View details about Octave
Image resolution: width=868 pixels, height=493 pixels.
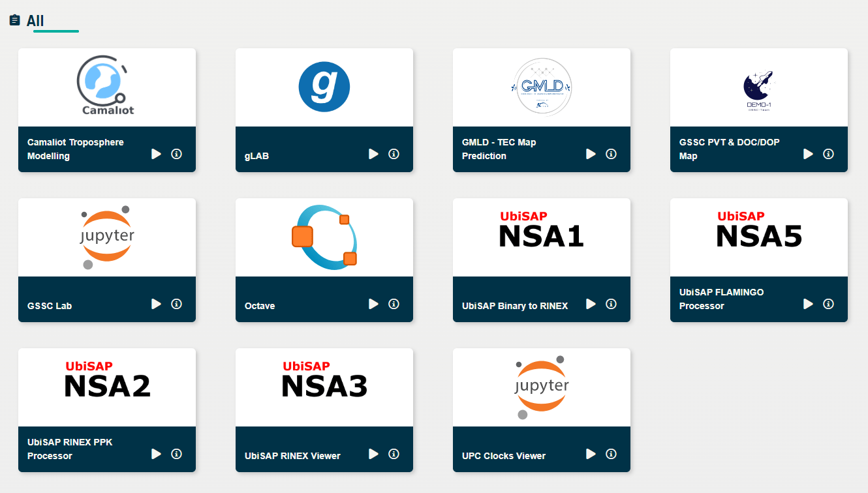click(394, 304)
